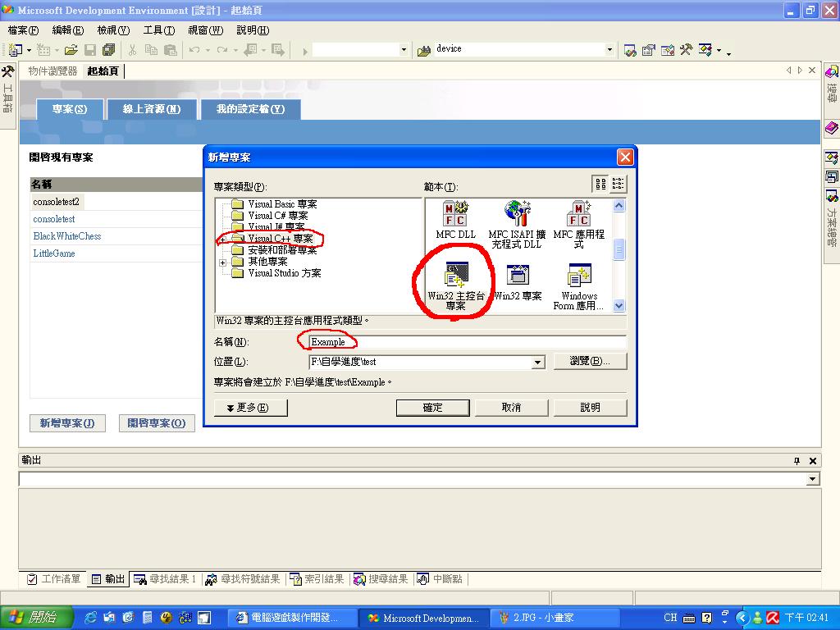This screenshot has width=840, height=630.
Task: Open the 位置 location dropdown arrow
Action: click(x=537, y=363)
